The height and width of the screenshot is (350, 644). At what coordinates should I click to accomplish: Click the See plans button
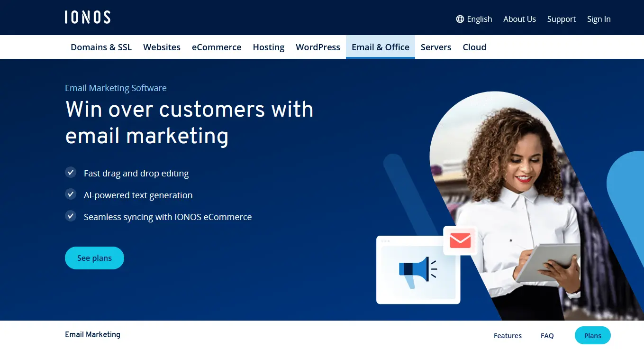[94, 258]
